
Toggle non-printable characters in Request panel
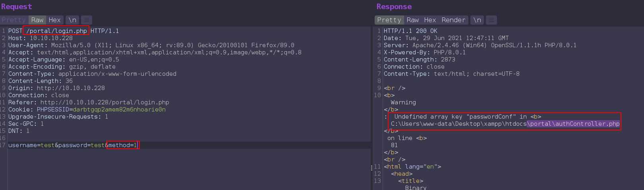pos(72,20)
